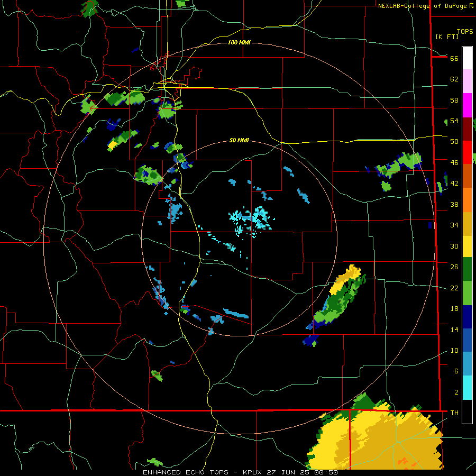Click the legend value 46
Screen dimensions: 476x476
(454, 163)
